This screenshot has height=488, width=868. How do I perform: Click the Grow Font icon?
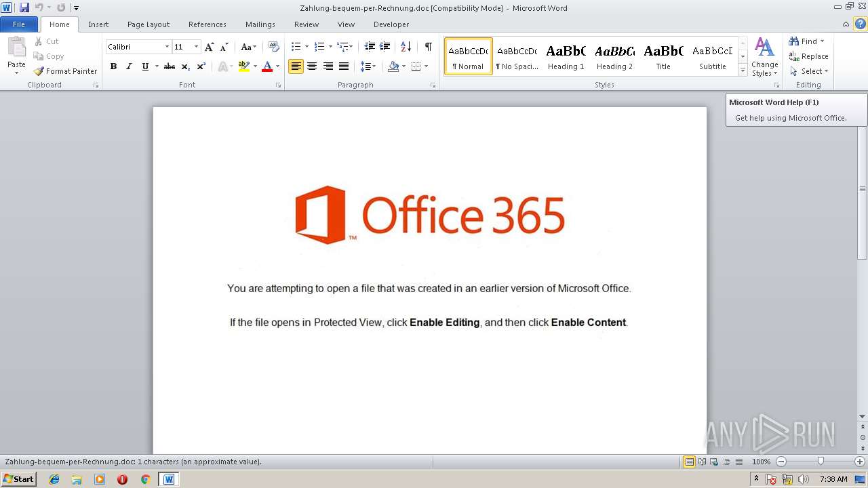point(209,47)
